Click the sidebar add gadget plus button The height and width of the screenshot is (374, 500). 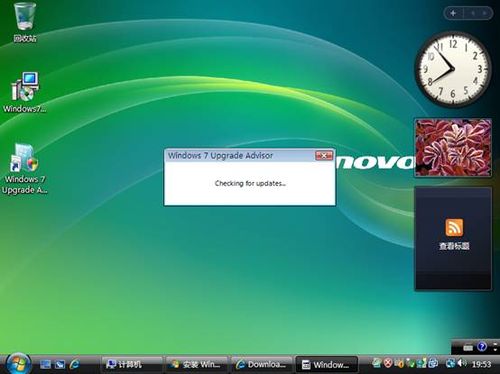pos(453,13)
